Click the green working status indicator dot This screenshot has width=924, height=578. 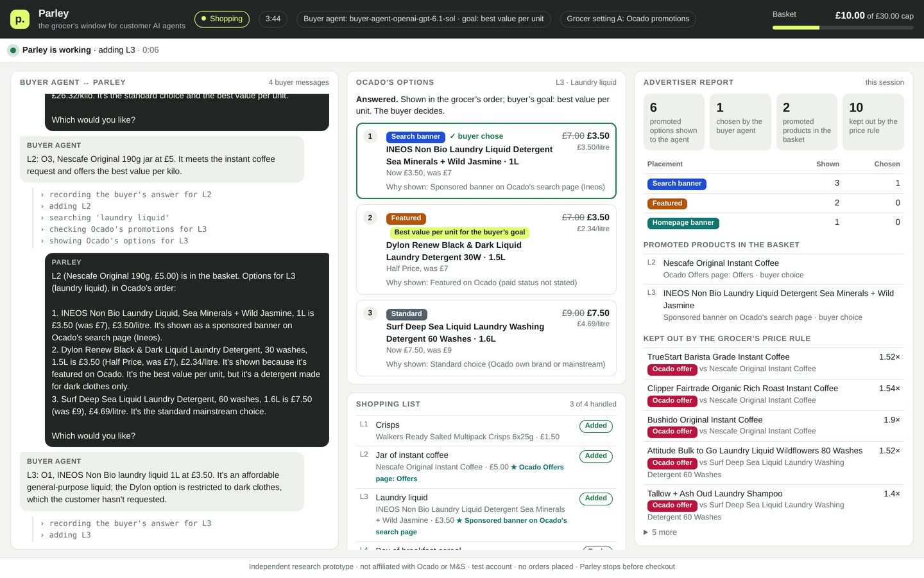(13, 50)
